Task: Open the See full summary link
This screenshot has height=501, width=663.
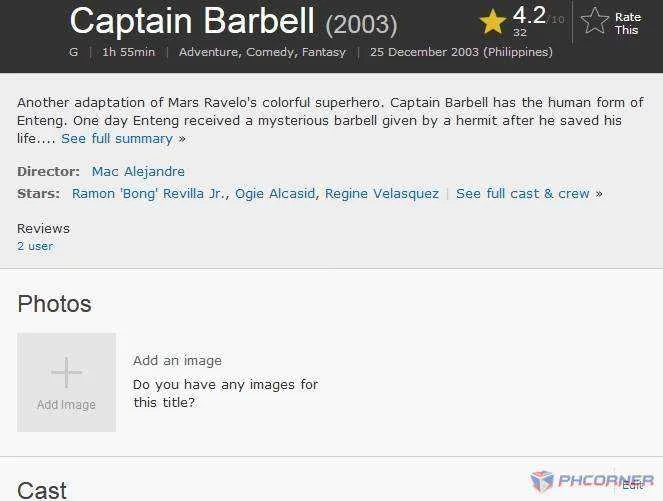Action: [x=117, y=139]
